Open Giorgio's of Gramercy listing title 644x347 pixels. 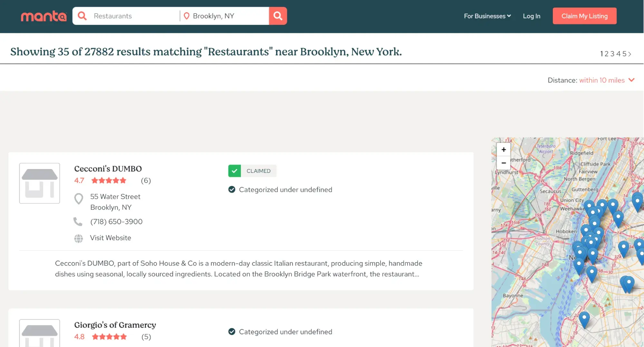(115, 325)
